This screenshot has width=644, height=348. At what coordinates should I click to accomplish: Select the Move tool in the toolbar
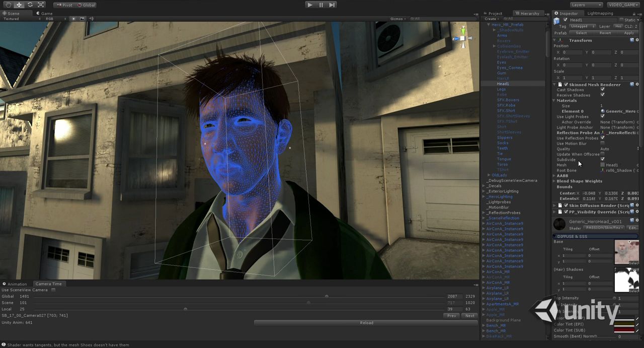[x=19, y=5]
